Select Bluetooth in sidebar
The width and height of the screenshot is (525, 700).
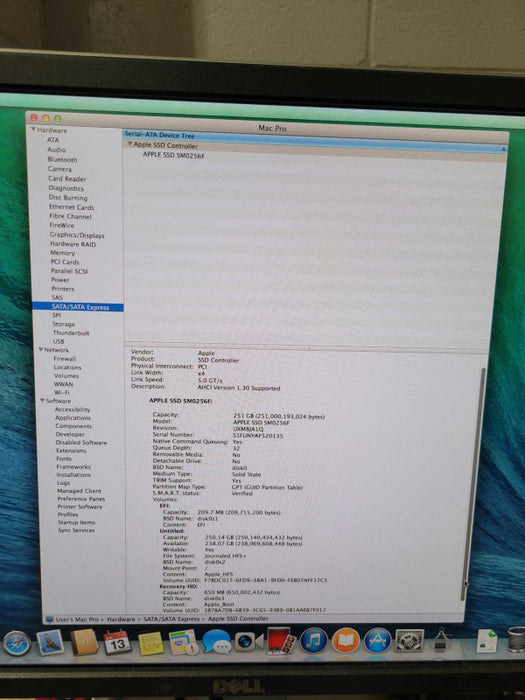click(62, 159)
